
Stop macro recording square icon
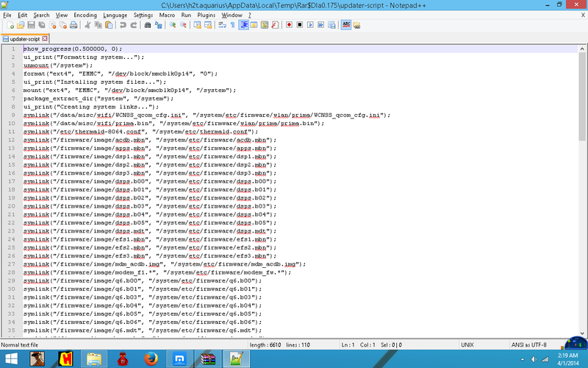[300, 25]
